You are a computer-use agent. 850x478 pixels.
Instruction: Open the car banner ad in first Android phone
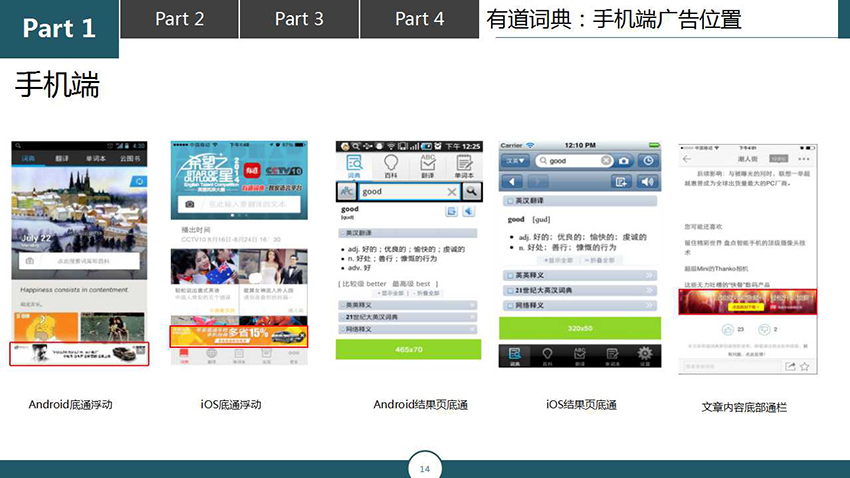79,354
